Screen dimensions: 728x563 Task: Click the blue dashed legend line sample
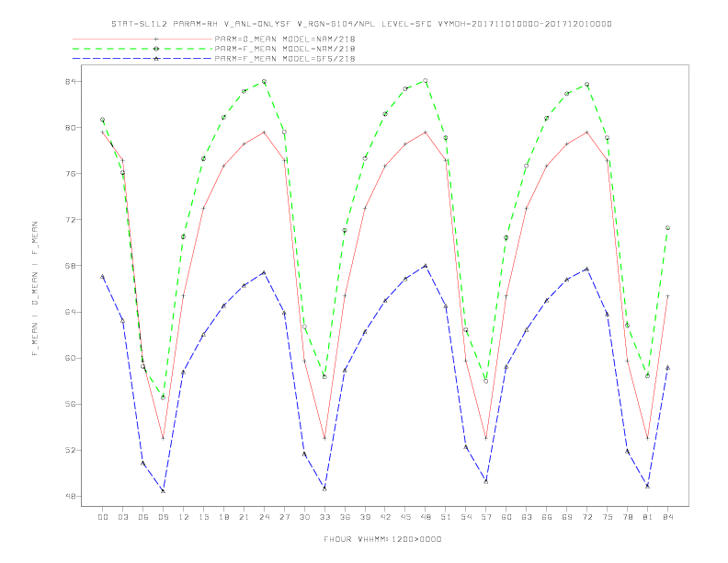coord(142,59)
